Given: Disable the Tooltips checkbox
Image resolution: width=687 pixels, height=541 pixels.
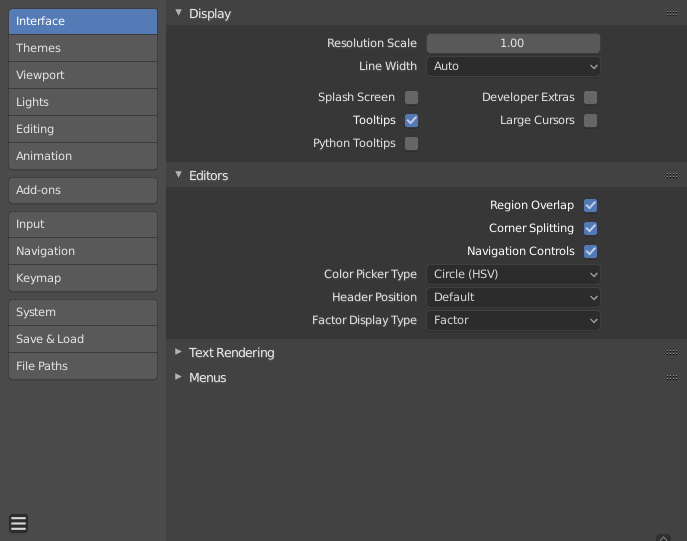Looking at the screenshot, I should 411,120.
